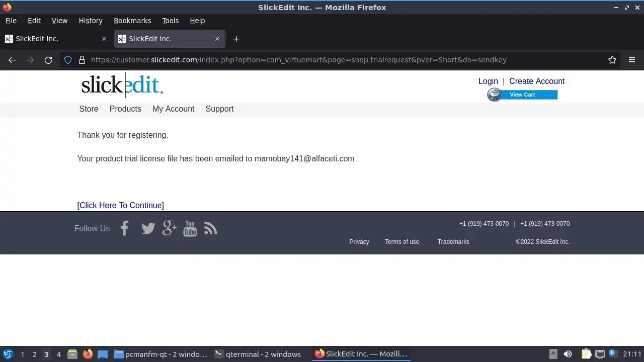This screenshot has width=644, height=362.
Task: Open the Privacy footer link
Action: [359, 242]
